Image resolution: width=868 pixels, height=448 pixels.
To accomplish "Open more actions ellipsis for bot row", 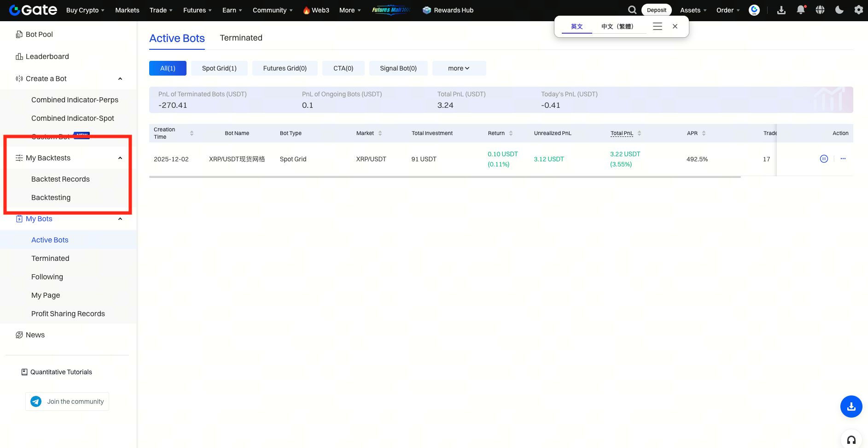I will [x=843, y=159].
